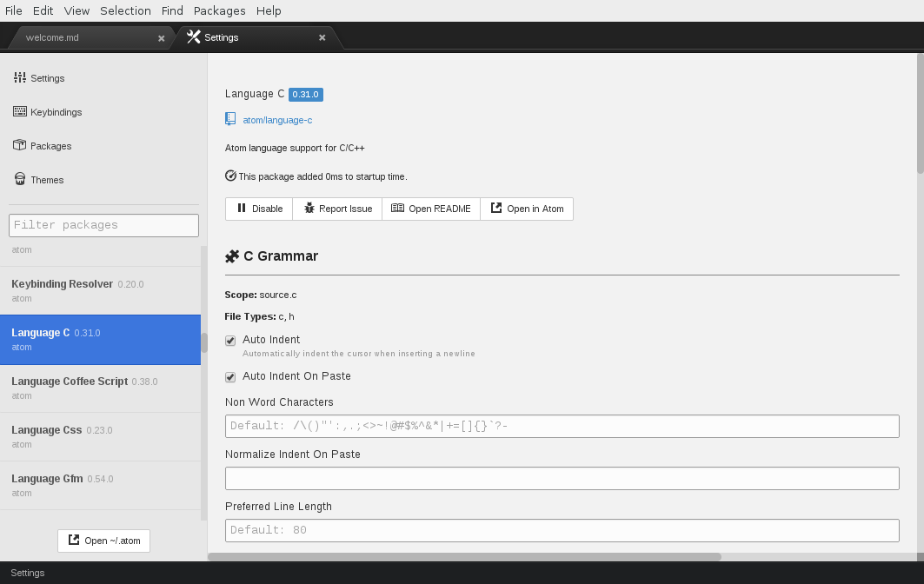Click the Themes paint bucket icon

click(20, 179)
